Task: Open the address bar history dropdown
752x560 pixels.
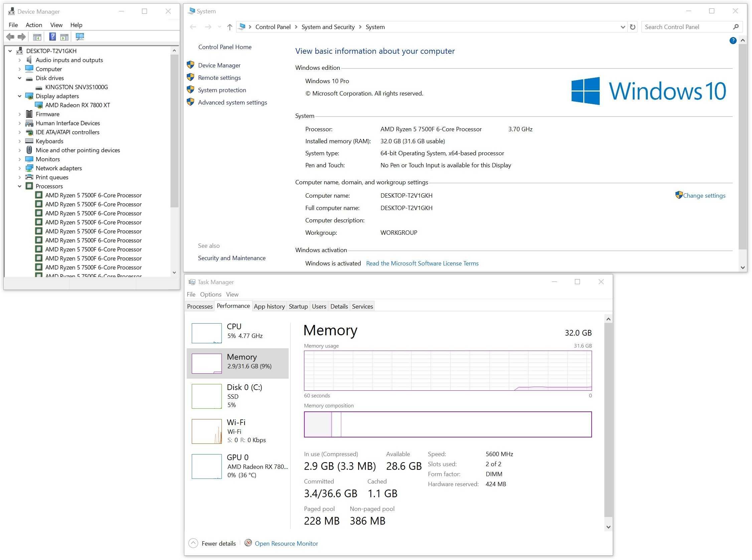Action: click(x=623, y=27)
